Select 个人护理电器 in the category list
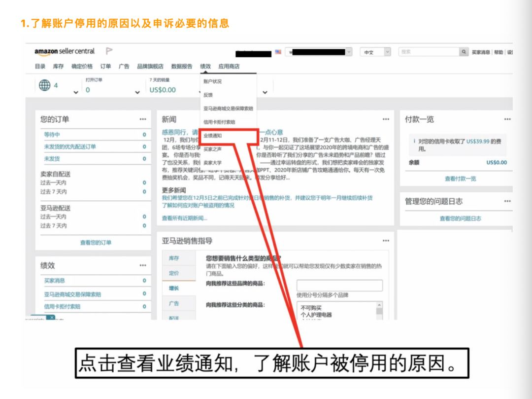This screenshot has height=399, width=532. pos(316,315)
